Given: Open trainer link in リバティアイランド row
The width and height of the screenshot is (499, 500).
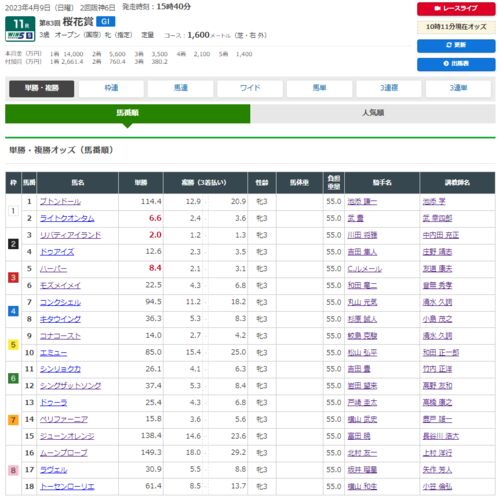Looking at the screenshot, I should click(x=441, y=235).
